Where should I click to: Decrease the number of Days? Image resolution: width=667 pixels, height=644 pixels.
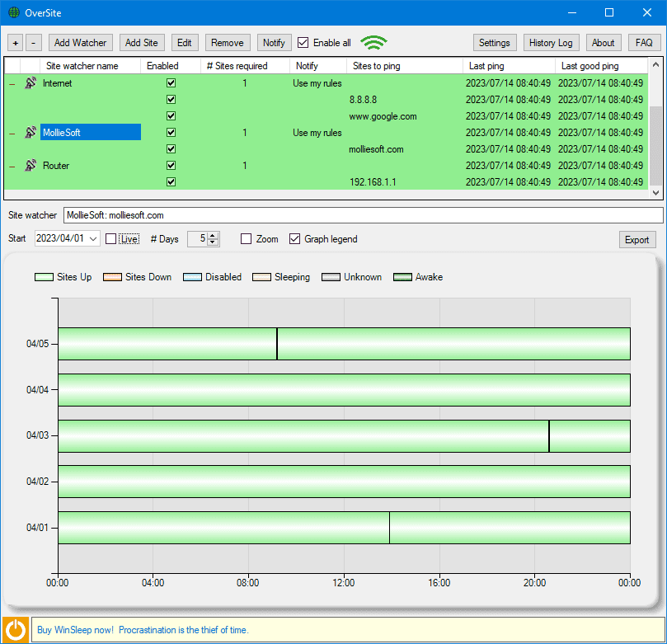pos(213,242)
